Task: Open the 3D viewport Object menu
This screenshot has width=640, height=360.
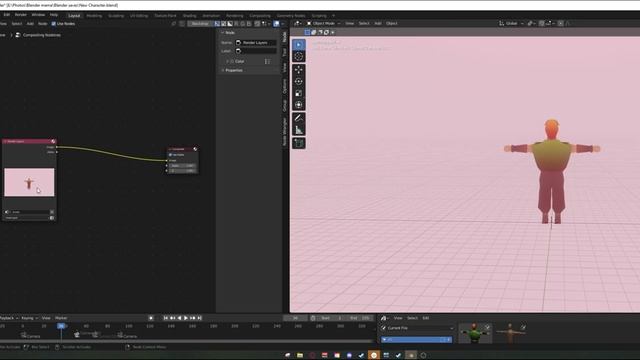Action: [x=391, y=24]
